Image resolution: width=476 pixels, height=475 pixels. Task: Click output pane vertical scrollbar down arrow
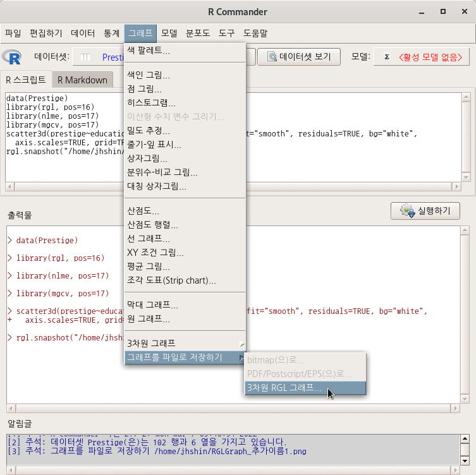tap(465, 399)
